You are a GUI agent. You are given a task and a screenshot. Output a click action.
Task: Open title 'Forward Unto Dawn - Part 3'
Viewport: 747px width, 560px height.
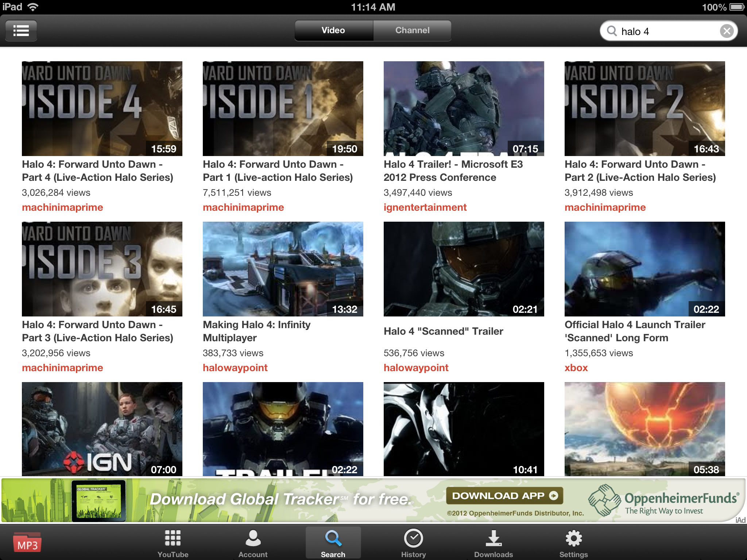[x=98, y=331]
